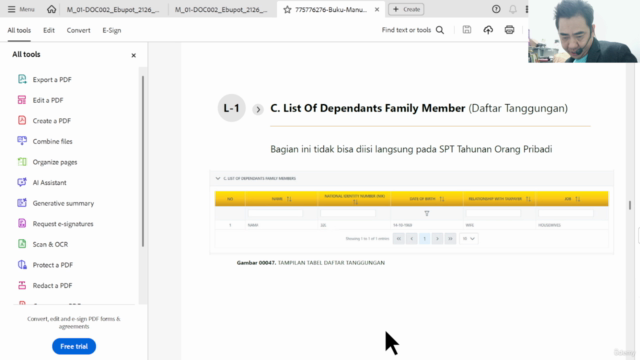Click the HOUSEWIVES table cell
This screenshot has height=360, width=640.
(549, 225)
